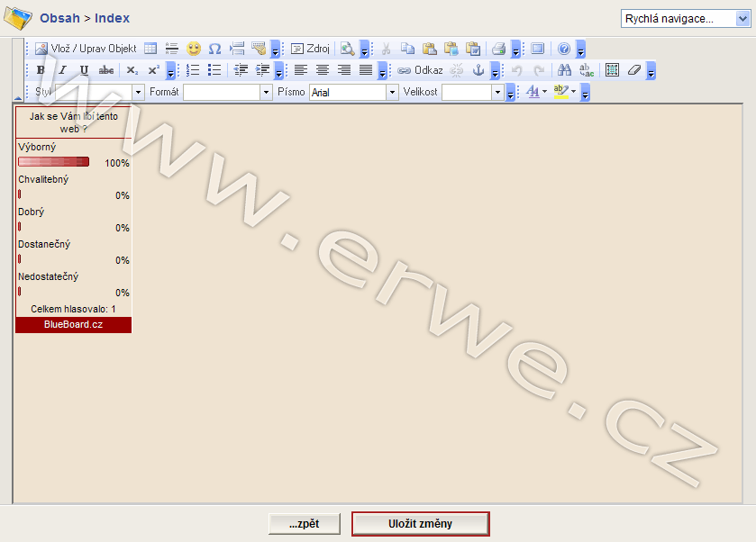The image size is (756, 542).
Task: Toggle underline formatting
Action: (84, 70)
